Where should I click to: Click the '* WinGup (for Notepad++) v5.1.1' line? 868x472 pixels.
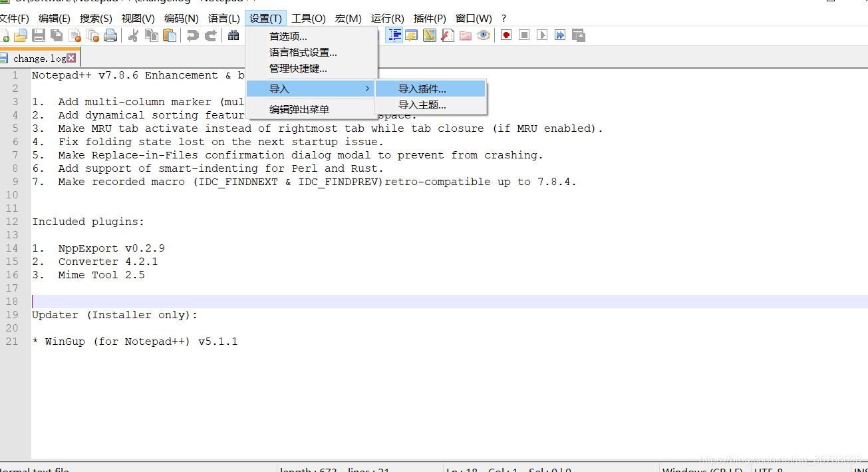point(135,342)
